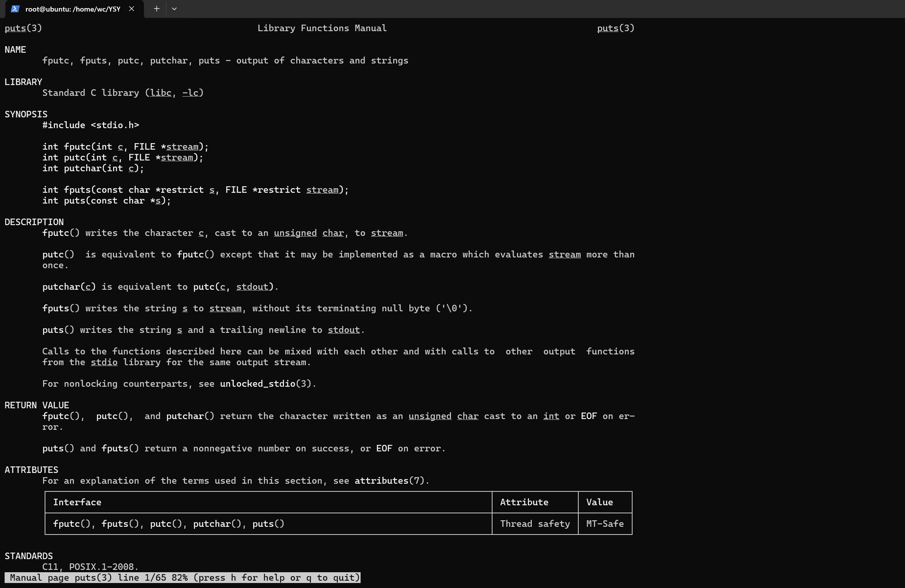Click the #include <stdio.h> line
The width and height of the screenshot is (905, 588).
point(91,125)
